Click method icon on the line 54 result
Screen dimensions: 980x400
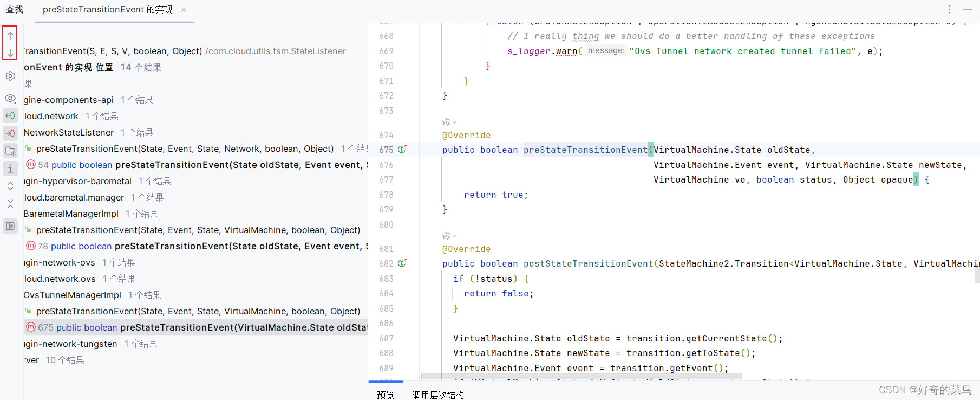pyautogui.click(x=31, y=164)
